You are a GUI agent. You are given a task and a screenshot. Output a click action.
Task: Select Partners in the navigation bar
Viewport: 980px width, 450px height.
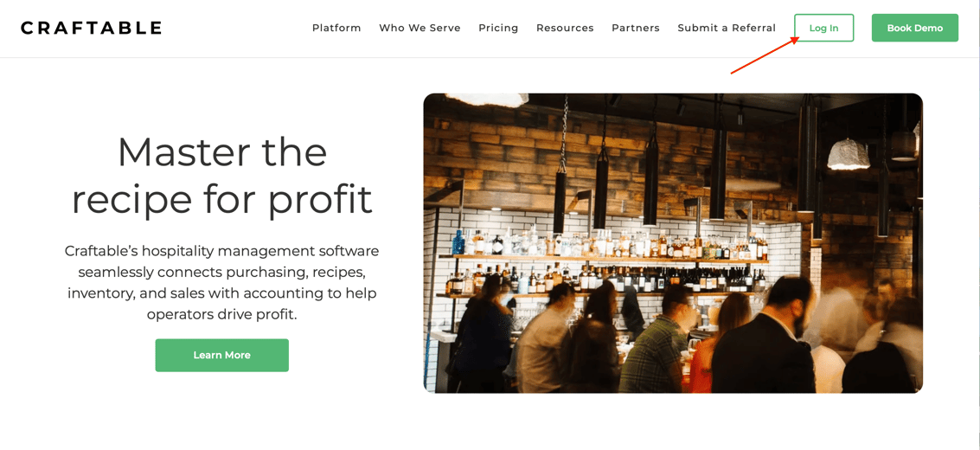tap(636, 28)
